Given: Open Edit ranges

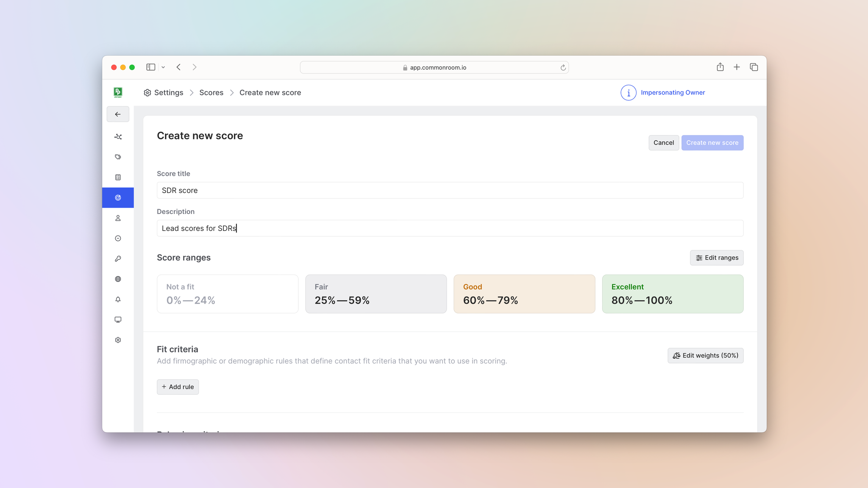Looking at the screenshot, I should (716, 258).
